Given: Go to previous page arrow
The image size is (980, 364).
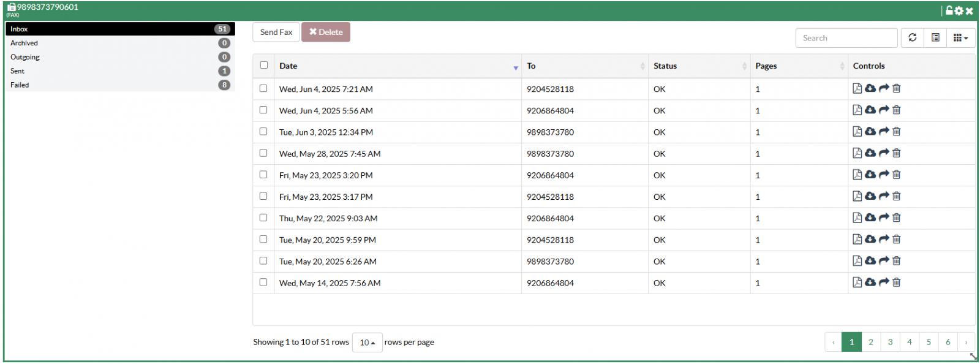Looking at the screenshot, I should click(x=834, y=342).
